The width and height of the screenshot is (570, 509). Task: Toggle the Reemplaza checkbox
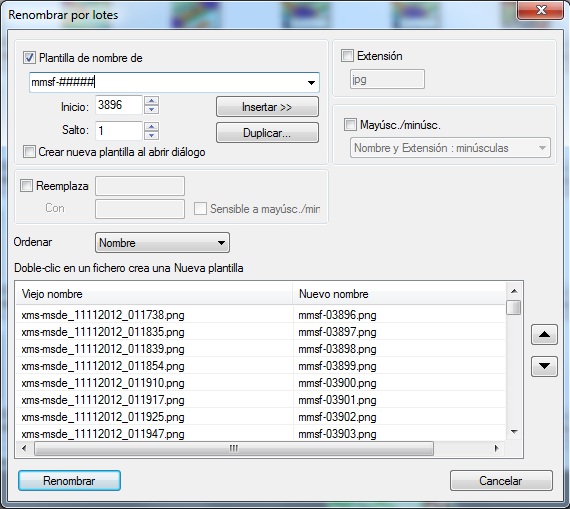pos(26,185)
